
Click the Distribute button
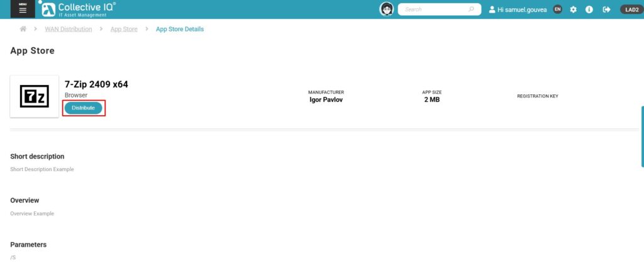(84, 108)
